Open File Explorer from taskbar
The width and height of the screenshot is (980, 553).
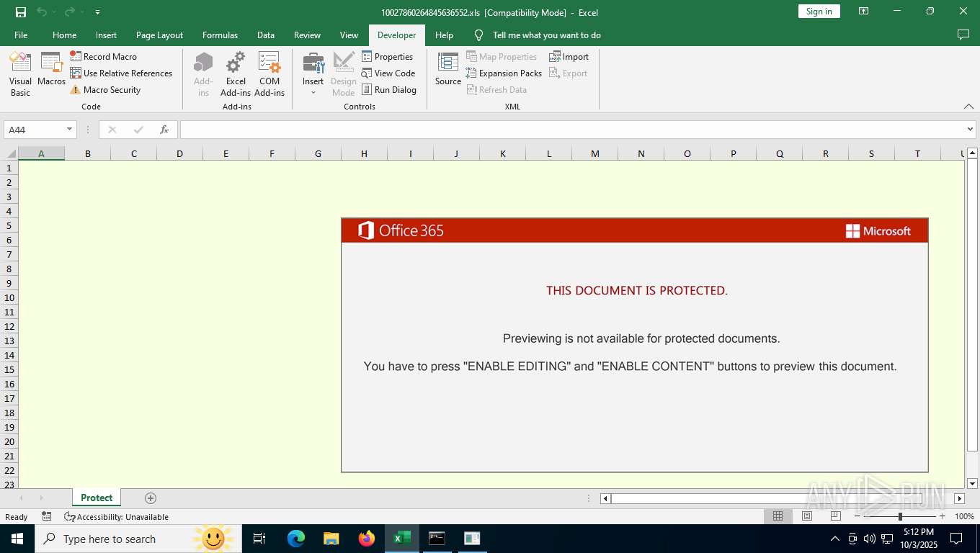(x=331, y=538)
